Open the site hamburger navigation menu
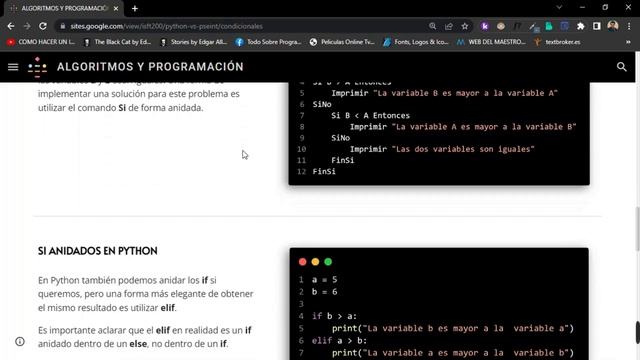This screenshot has height=360, width=640. coord(13,67)
